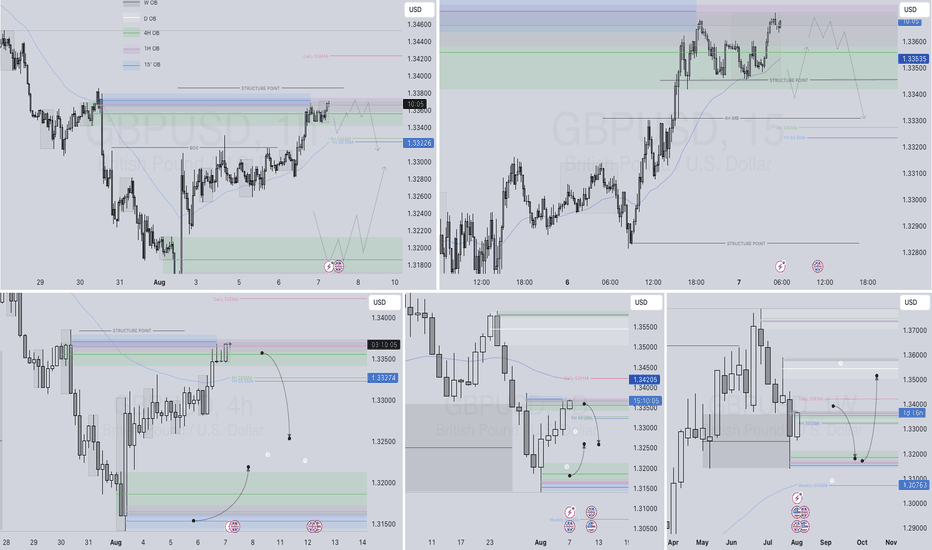This screenshot has height=550, width=932.
Task: Open the economic event flag icon on 1h chart
Action: click(339, 266)
